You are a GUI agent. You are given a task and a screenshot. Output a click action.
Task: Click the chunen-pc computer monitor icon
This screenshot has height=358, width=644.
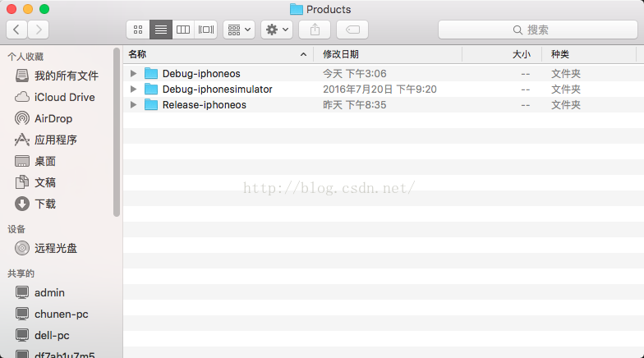coord(22,314)
